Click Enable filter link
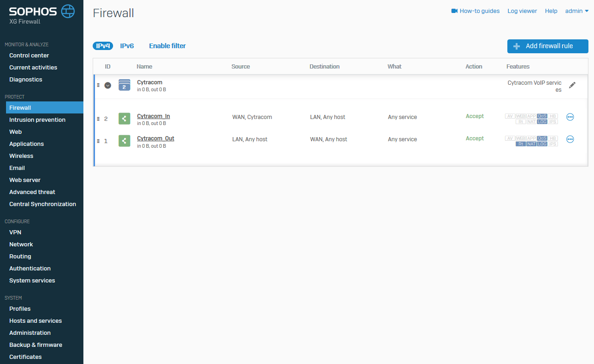The width and height of the screenshot is (594, 364). 167,46
